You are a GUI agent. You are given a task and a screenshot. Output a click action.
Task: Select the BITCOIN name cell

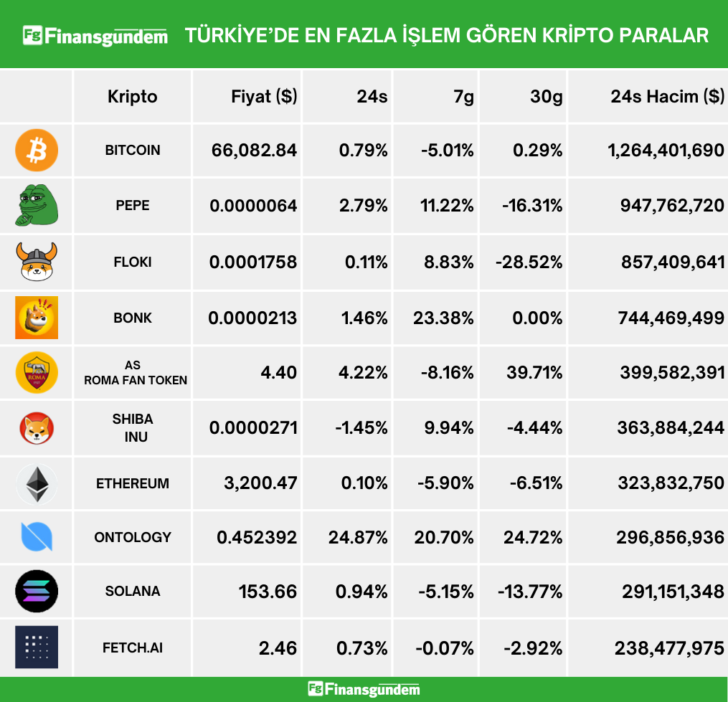[133, 150]
